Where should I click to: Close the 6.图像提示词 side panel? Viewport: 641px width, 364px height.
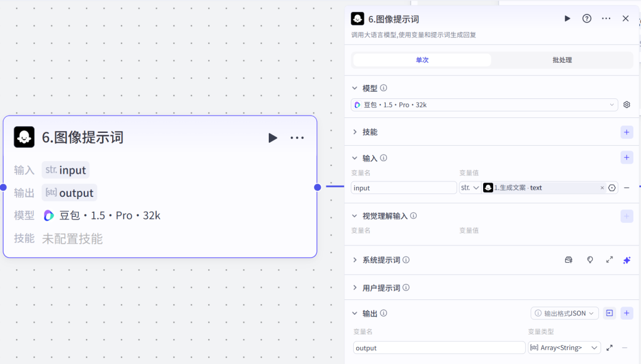(626, 18)
